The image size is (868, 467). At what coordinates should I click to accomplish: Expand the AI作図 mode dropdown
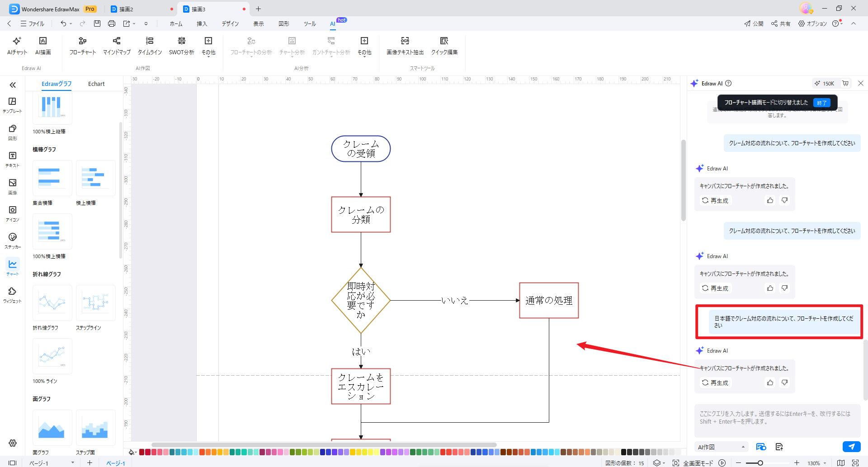pyautogui.click(x=721, y=447)
